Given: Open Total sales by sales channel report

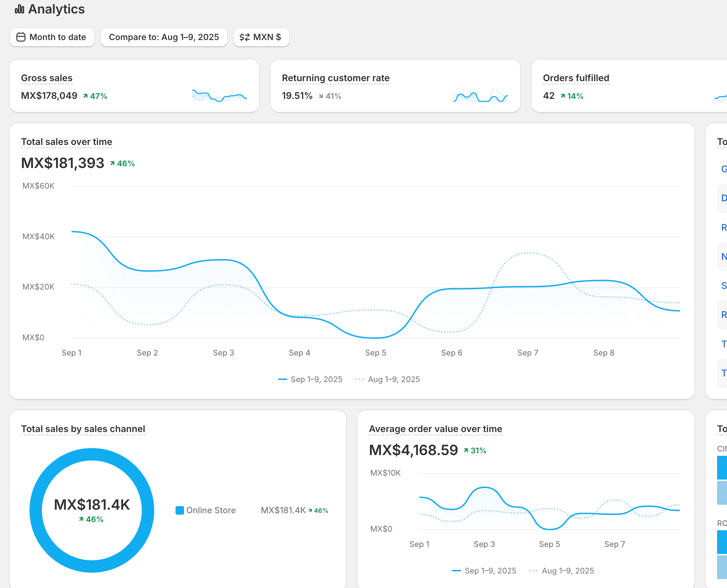Looking at the screenshot, I should pos(83,429).
